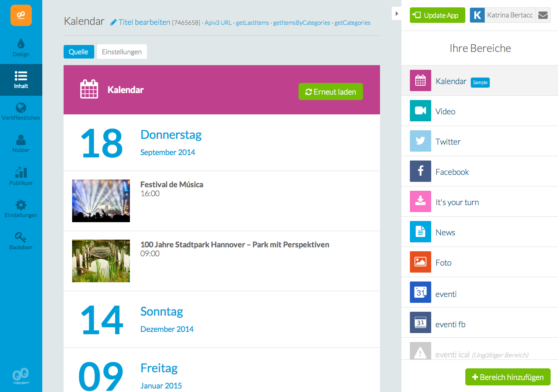The width and height of the screenshot is (558, 392).
Task: Open the Design section in sidebar
Action: 21,48
